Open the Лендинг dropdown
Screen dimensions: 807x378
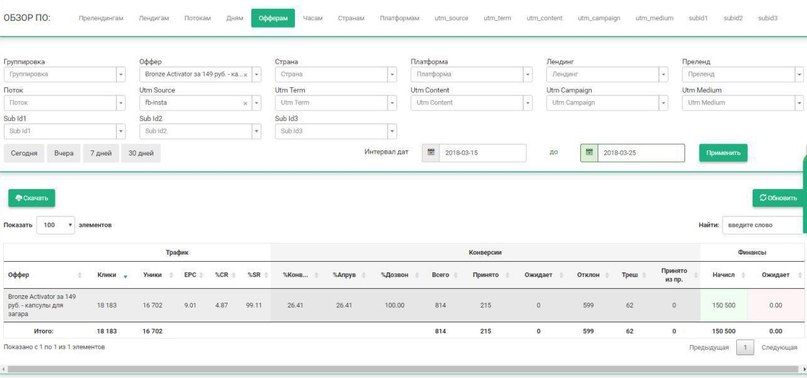tap(607, 75)
